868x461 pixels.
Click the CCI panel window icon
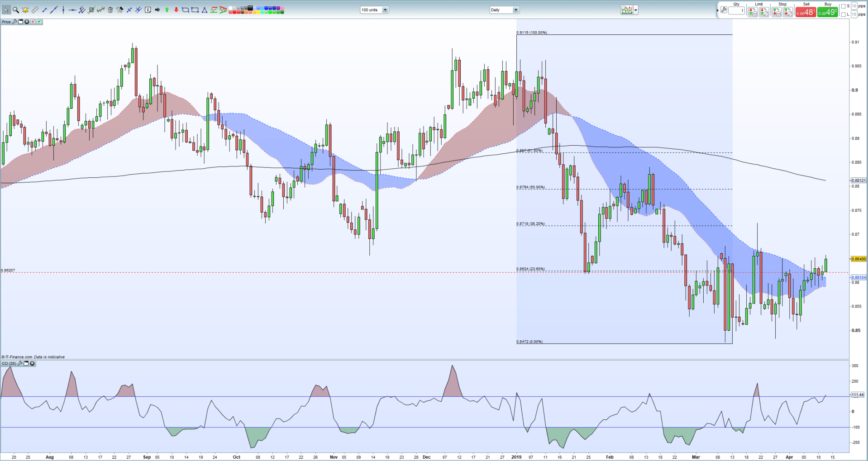[26, 363]
